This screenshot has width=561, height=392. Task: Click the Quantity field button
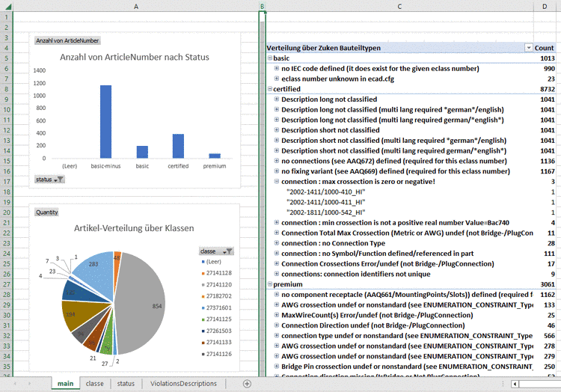pyautogui.click(x=46, y=212)
